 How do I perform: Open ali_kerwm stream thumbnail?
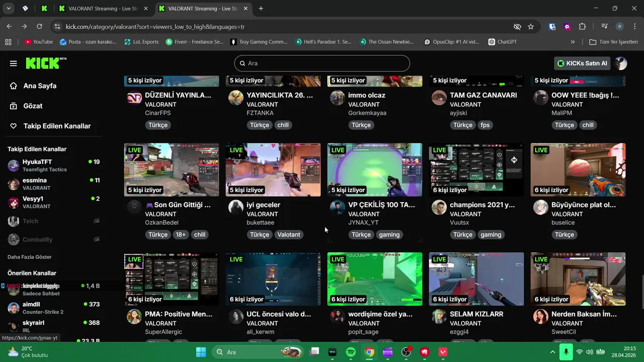273,279
